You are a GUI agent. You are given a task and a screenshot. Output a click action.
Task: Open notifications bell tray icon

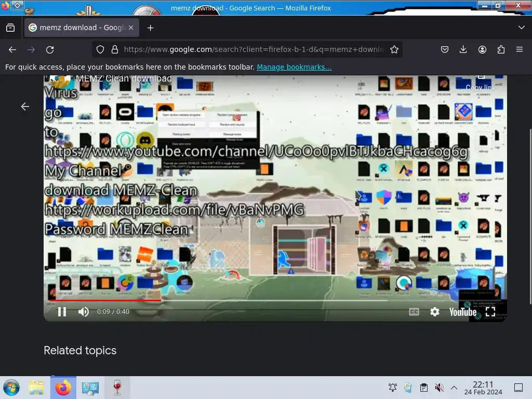[393, 388]
